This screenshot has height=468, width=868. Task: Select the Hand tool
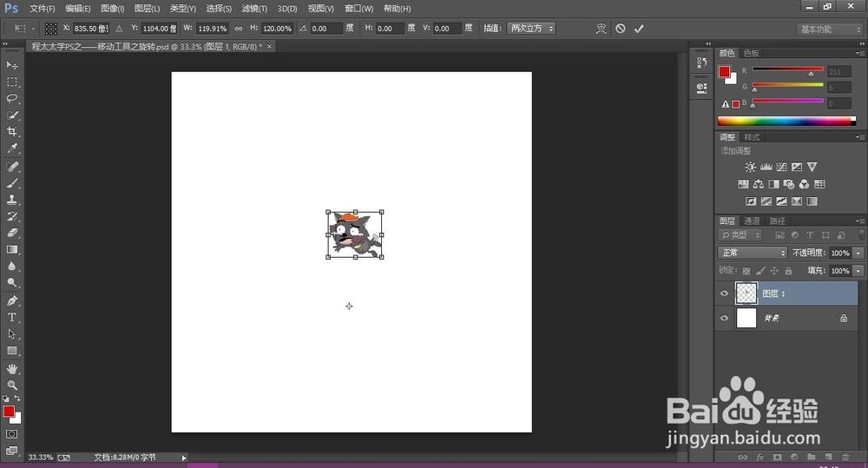11,369
